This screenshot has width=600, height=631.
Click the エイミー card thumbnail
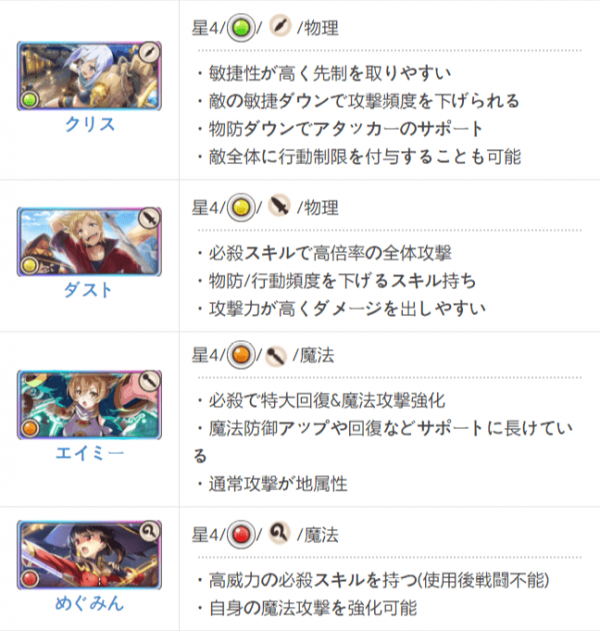pos(89,405)
